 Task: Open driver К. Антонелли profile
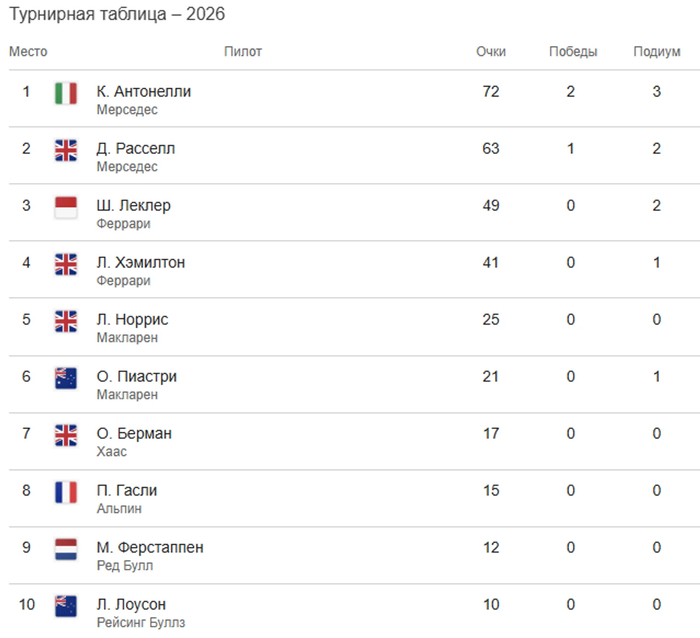tap(143, 91)
